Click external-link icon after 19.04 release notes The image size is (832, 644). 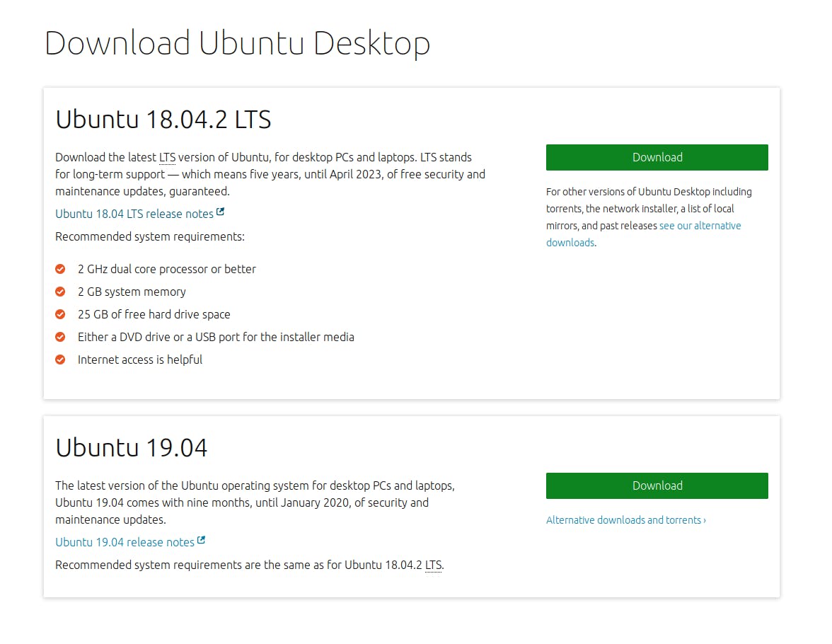[202, 540]
